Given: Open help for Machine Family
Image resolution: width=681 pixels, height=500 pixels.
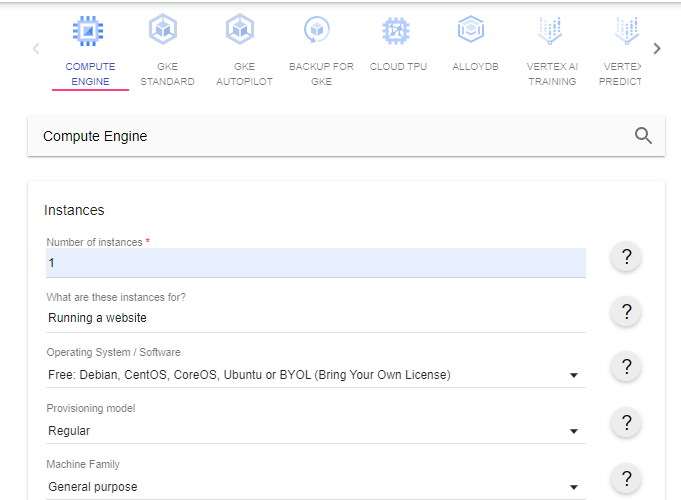Looking at the screenshot, I should click(626, 478).
